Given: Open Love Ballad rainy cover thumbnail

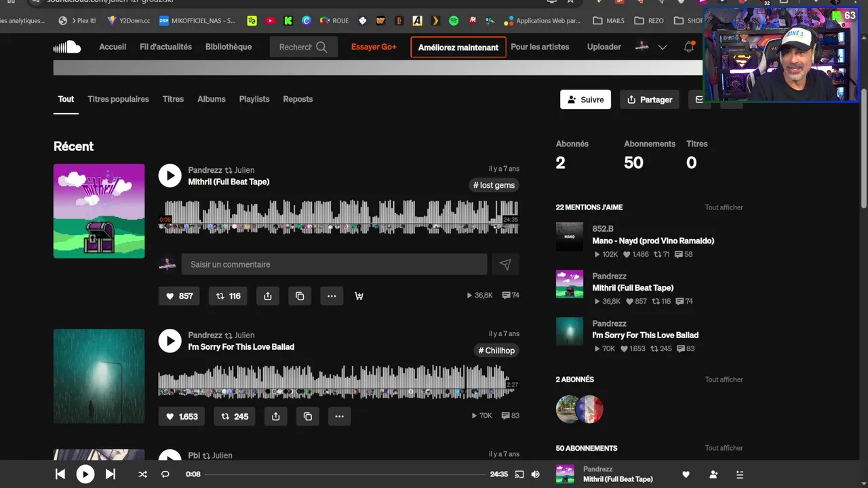Looking at the screenshot, I should [x=99, y=376].
